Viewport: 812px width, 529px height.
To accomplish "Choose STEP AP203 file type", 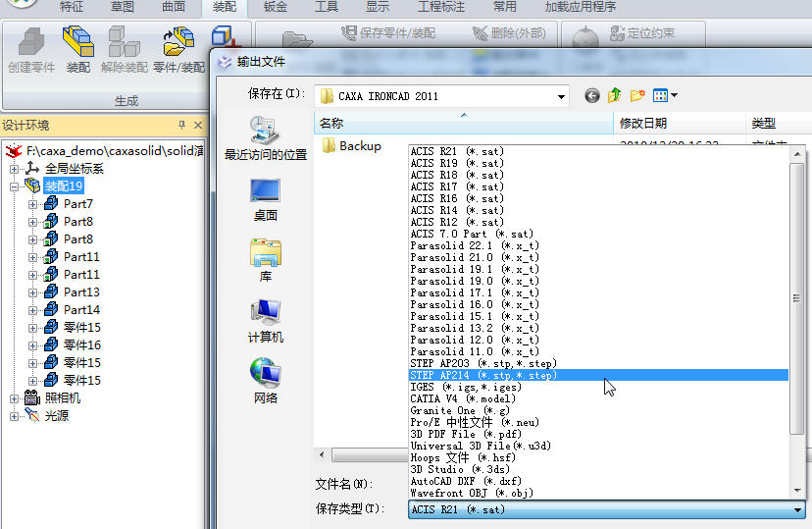I will point(598,363).
